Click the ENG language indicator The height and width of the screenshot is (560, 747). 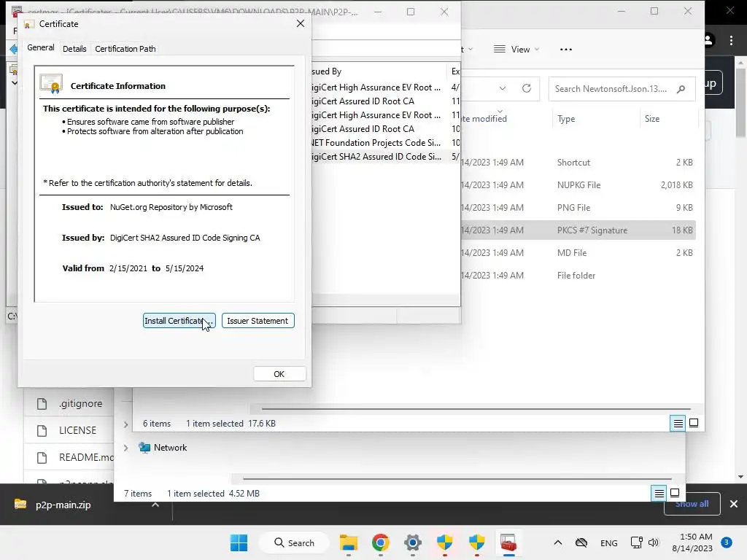[609, 542]
